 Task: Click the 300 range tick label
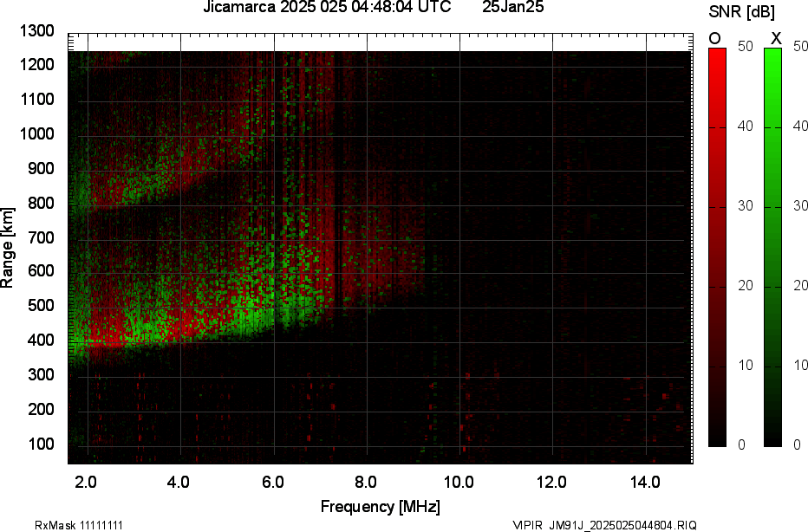click(41, 374)
